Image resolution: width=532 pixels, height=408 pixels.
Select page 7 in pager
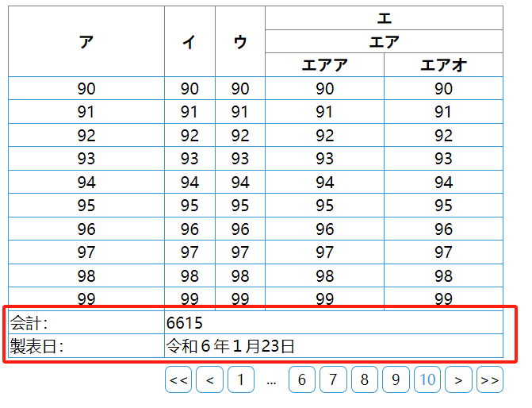point(333,379)
